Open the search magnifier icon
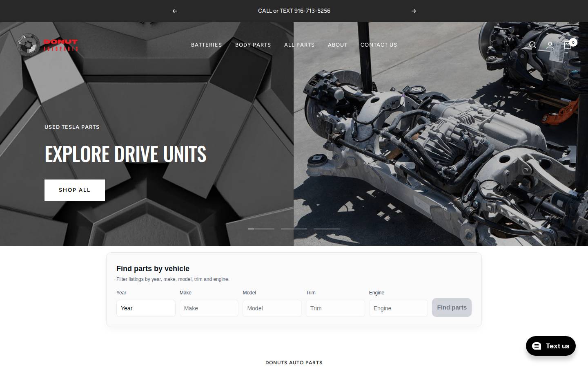The width and height of the screenshot is (588, 368). pos(532,45)
